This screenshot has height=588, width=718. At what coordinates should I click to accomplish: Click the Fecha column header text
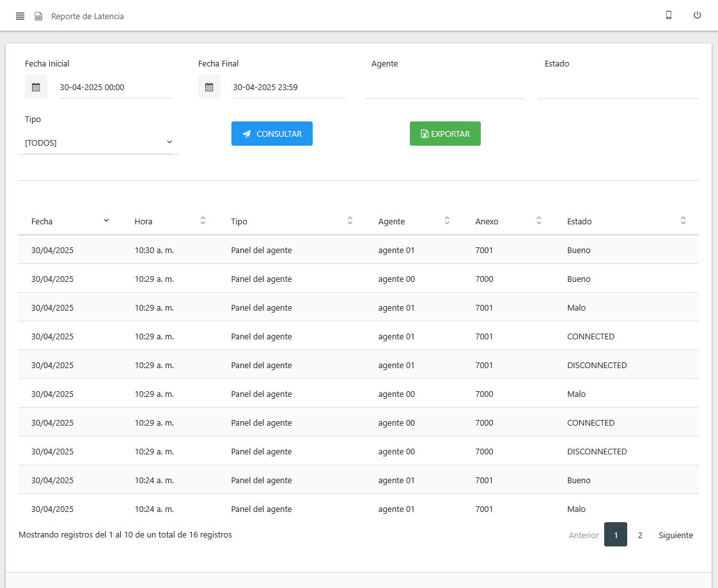pos(42,222)
